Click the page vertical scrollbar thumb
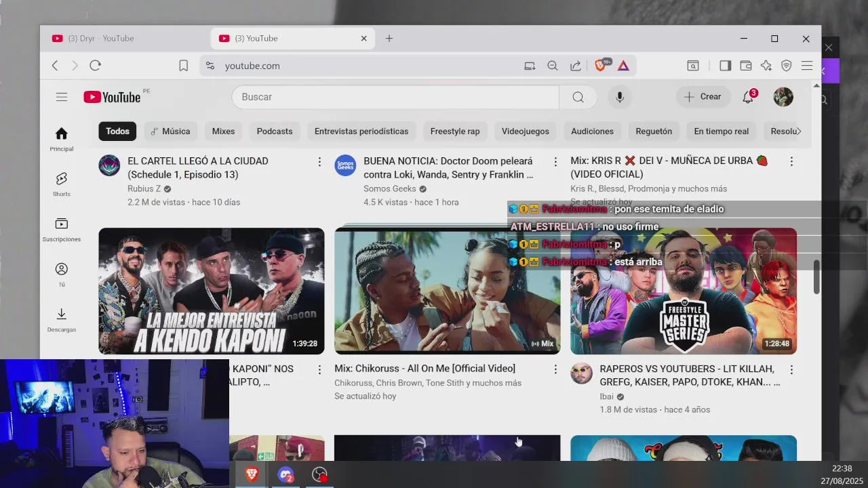 [816, 277]
